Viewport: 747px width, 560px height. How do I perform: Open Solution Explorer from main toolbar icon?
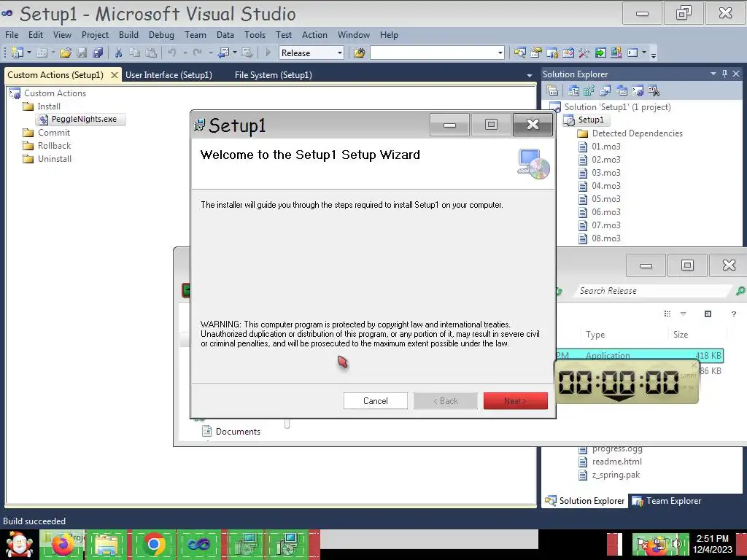(519, 52)
